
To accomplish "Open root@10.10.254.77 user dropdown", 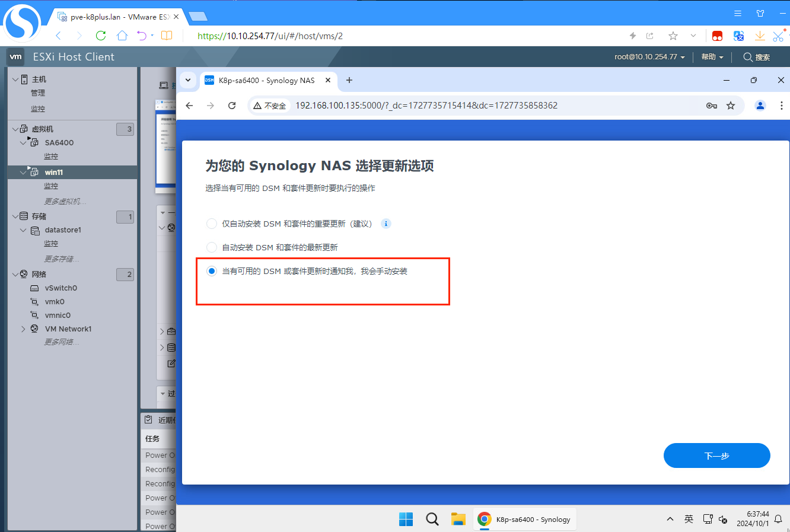I will click(649, 57).
